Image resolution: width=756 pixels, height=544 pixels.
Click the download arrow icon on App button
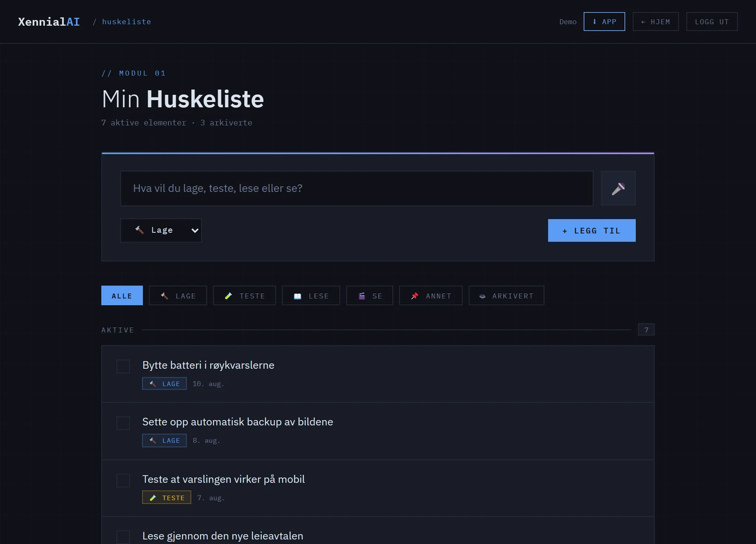pos(594,22)
